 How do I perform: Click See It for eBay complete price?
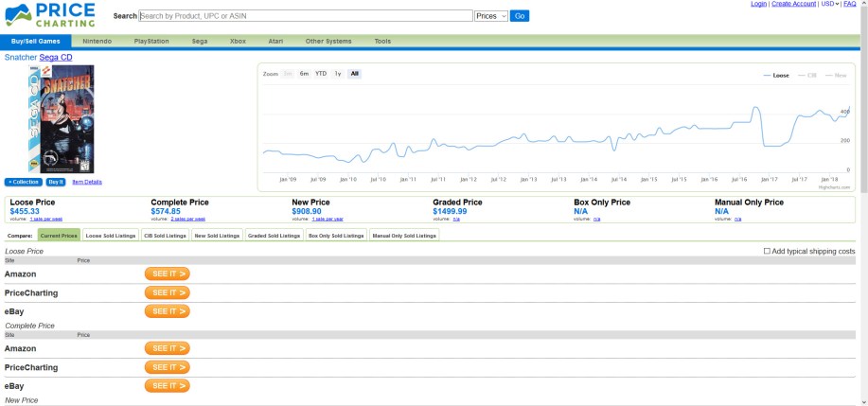167,386
